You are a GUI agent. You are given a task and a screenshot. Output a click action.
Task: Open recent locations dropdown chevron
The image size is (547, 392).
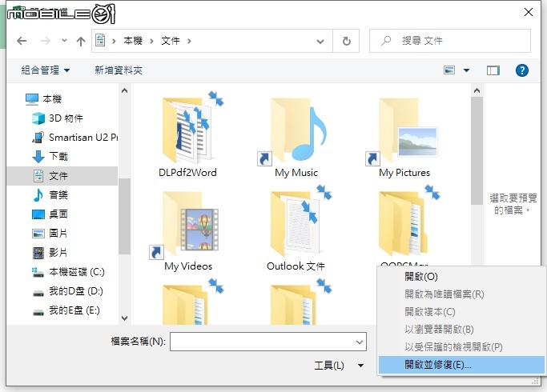(x=64, y=41)
